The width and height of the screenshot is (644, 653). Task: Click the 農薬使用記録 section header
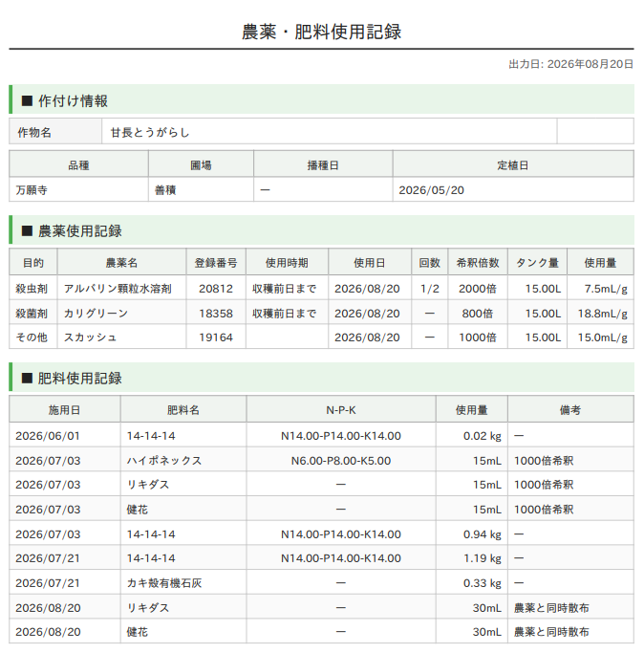click(321, 230)
